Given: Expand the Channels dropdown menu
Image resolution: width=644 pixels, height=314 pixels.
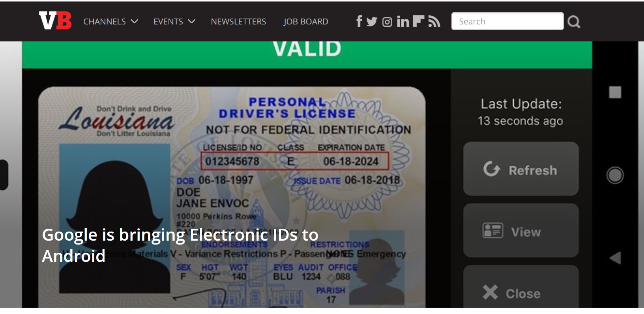Looking at the screenshot, I should [x=110, y=21].
